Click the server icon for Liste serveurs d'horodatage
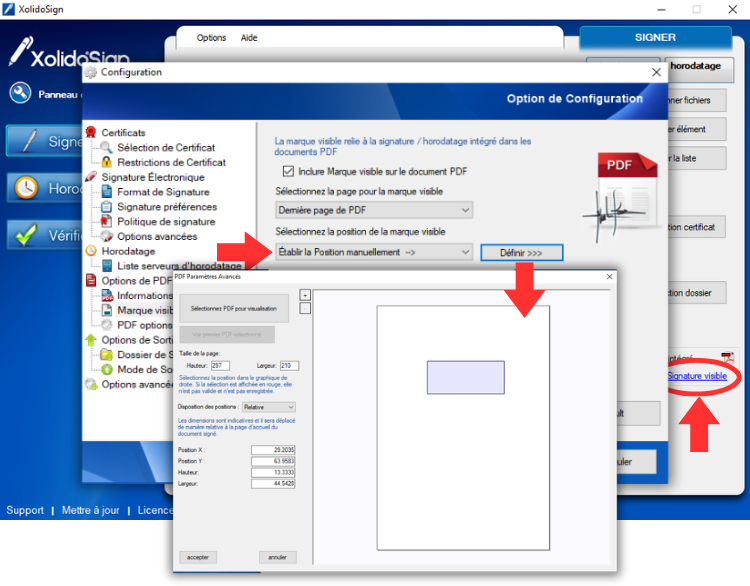The width and height of the screenshot is (750, 586). point(107,265)
